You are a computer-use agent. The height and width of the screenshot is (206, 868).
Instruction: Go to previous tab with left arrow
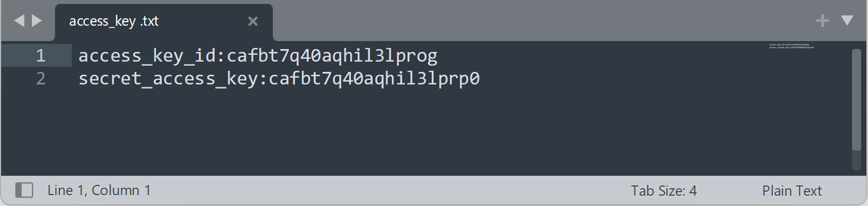click(x=19, y=21)
